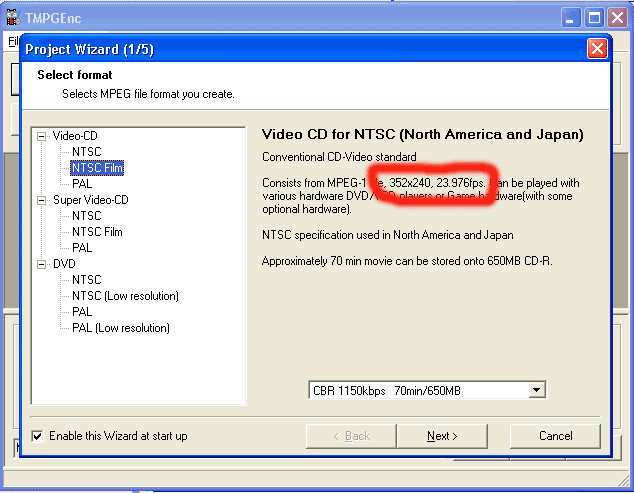Click the Next button
This screenshot has height=493, width=634.
442,436
